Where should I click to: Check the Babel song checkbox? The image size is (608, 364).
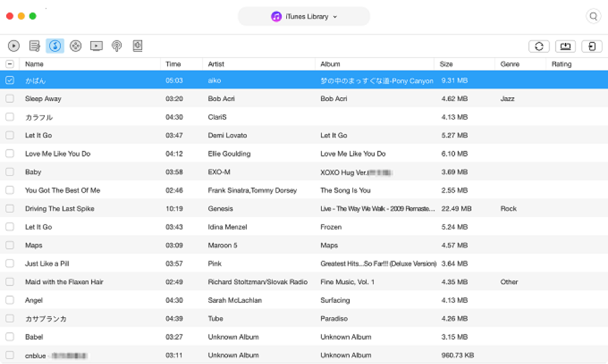10,337
